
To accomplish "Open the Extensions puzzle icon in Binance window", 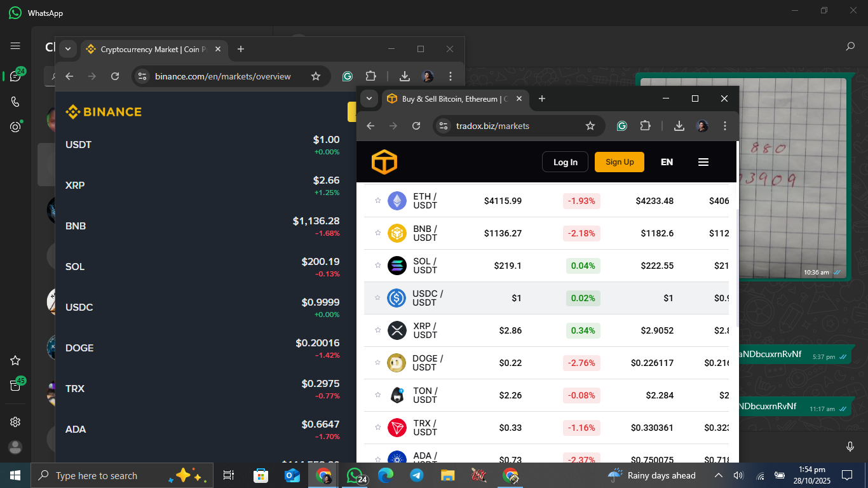I will click(x=371, y=76).
